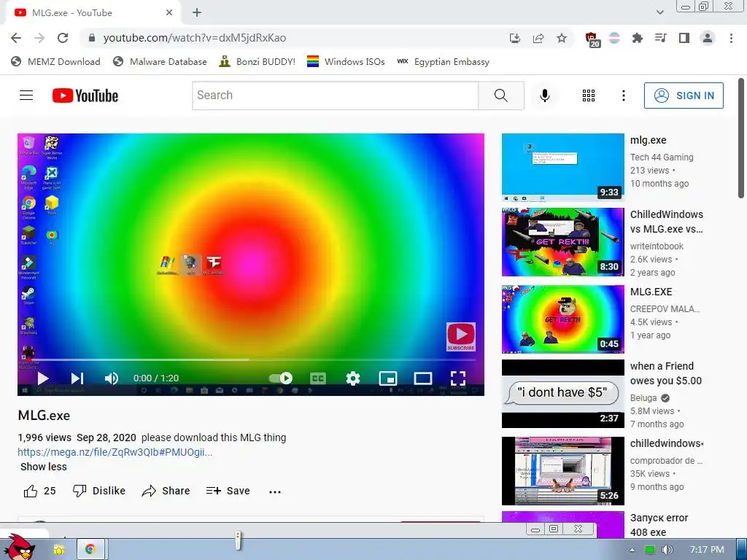Open the Egyptian Embassy bookmark
The image size is (747, 560).
coord(443,61)
